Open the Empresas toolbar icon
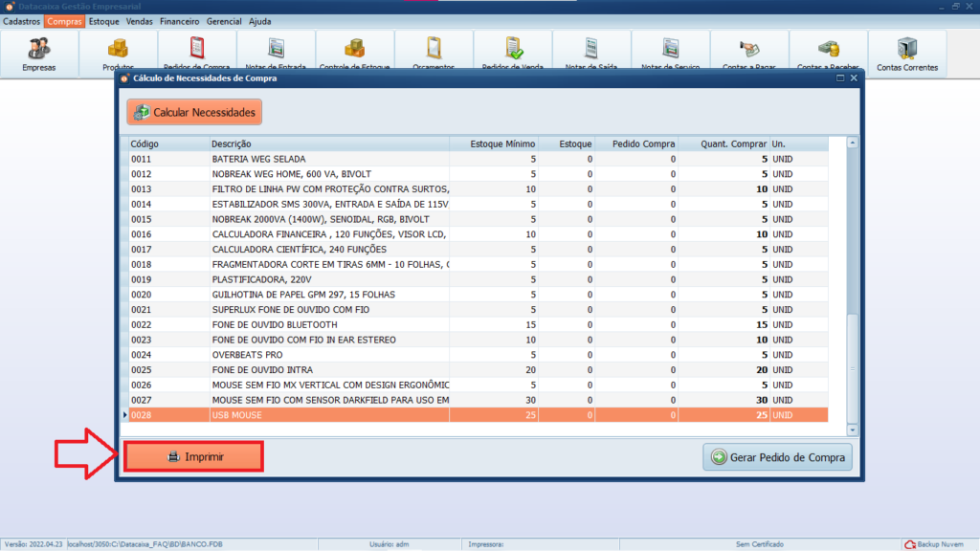The image size is (980, 551). coord(39,52)
